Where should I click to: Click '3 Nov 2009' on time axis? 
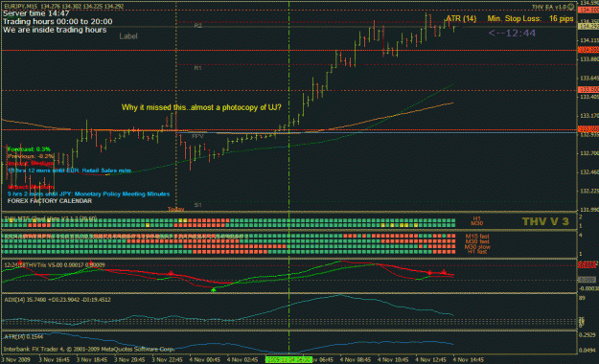pos(15,360)
